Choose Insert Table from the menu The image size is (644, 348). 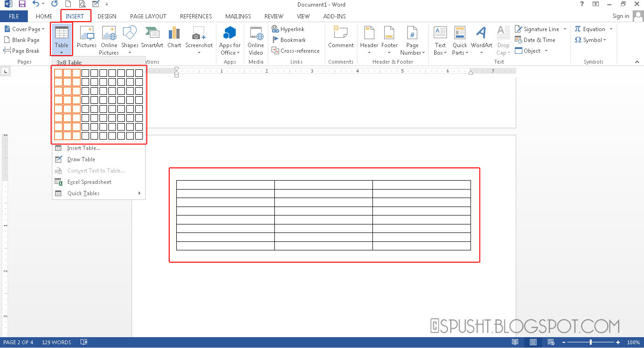(x=85, y=148)
